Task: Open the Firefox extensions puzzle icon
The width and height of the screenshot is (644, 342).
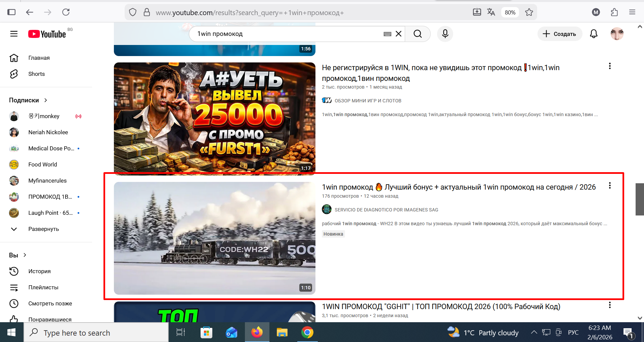Action: 614,12
